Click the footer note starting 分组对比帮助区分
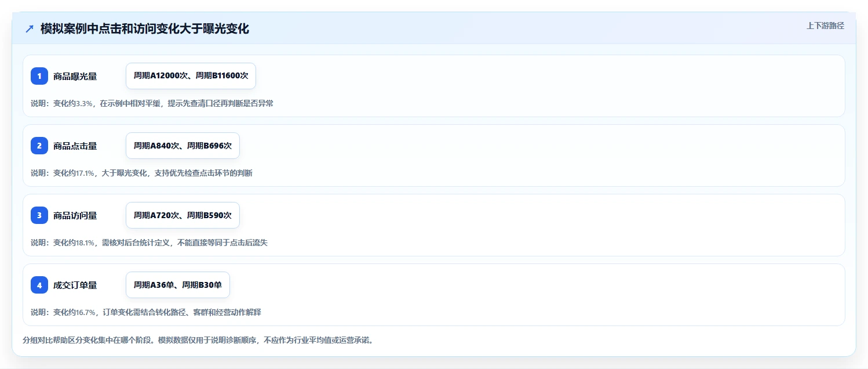Viewport: 868px width, 369px height. tap(198, 340)
